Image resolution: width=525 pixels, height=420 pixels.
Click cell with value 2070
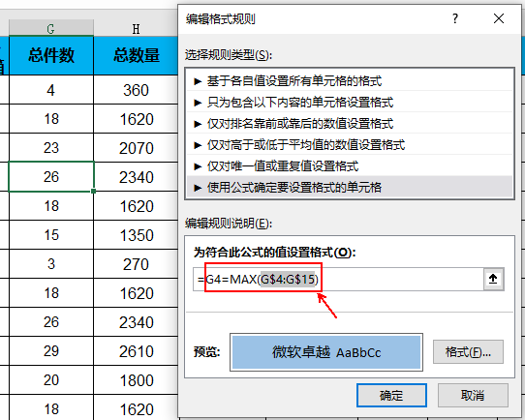[136, 147]
